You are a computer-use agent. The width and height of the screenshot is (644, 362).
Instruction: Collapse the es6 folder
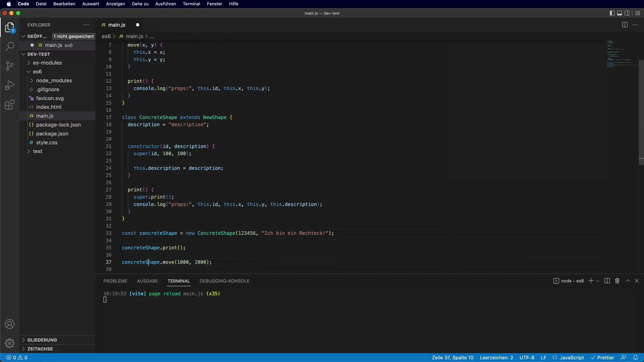[x=57, y=72]
